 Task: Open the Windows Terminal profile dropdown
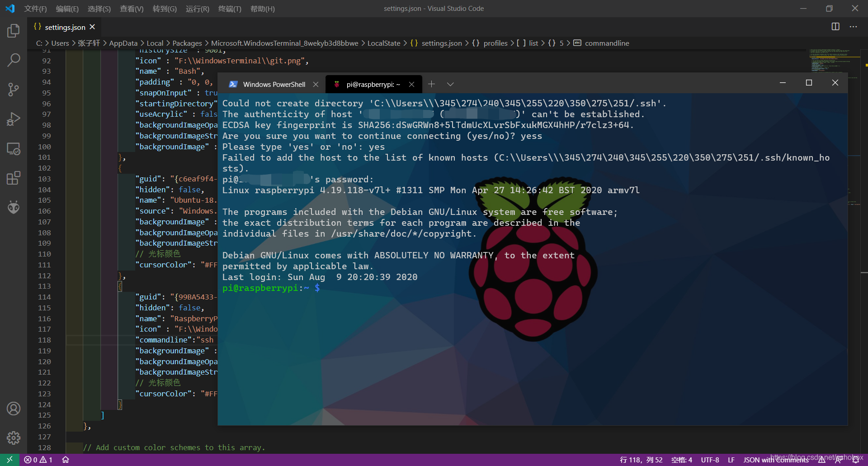450,84
